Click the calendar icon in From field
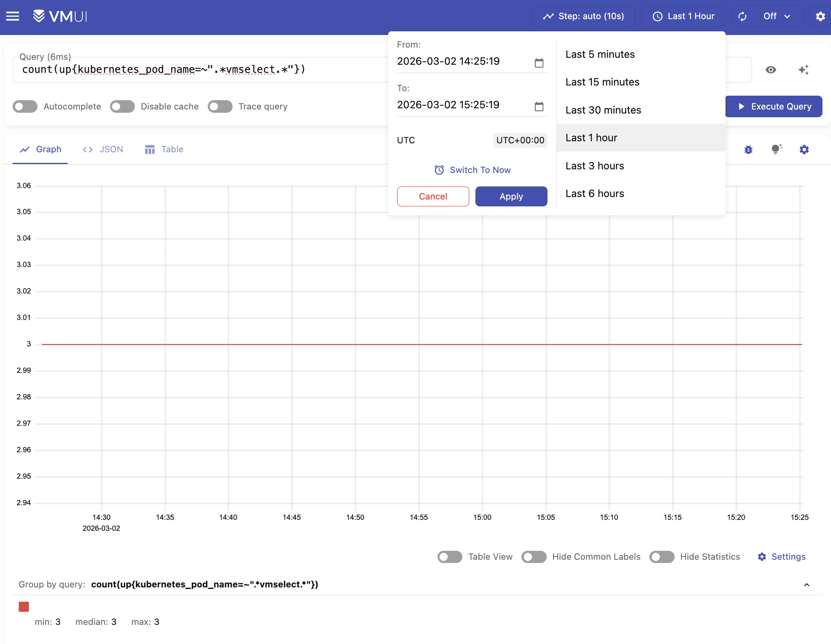 [x=539, y=63]
